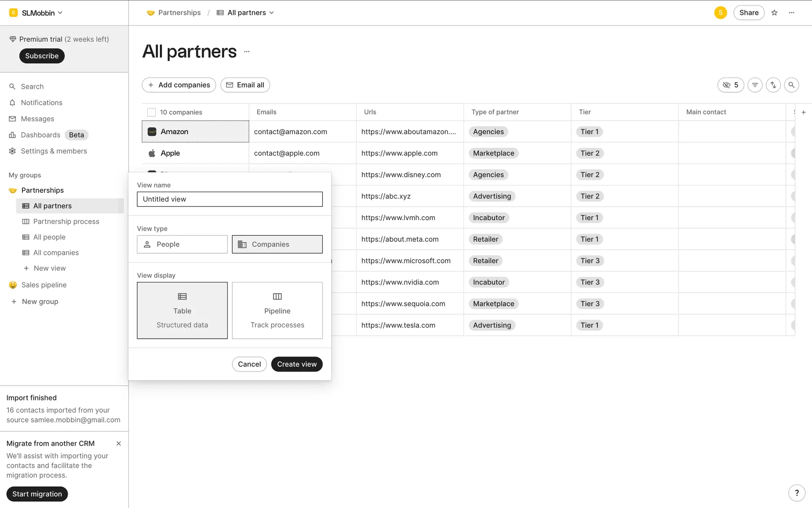
Task: Go to Dashboards in sidebar
Action: [41, 135]
